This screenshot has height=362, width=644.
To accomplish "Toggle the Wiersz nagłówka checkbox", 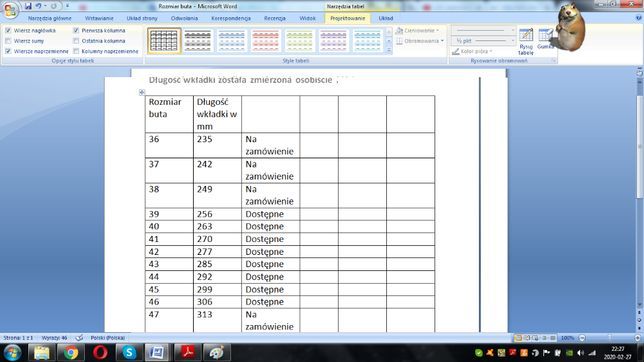I will (8, 30).
